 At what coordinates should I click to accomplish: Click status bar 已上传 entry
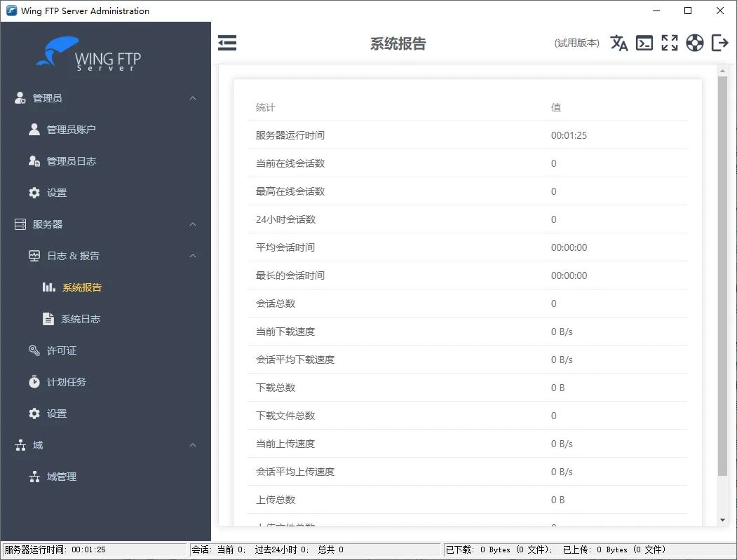click(x=614, y=549)
